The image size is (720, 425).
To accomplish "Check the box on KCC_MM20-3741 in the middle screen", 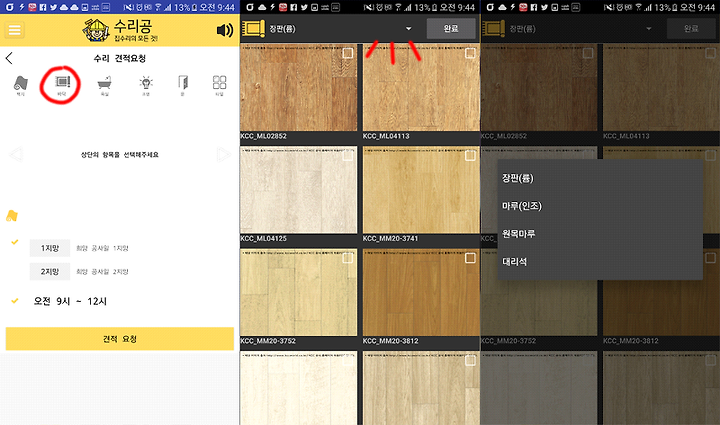I will point(470,156).
